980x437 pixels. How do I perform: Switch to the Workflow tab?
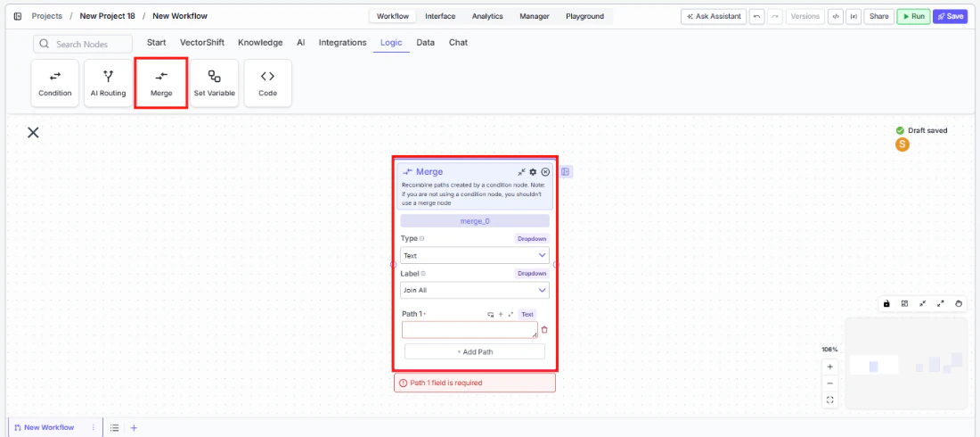(x=393, y=16)
